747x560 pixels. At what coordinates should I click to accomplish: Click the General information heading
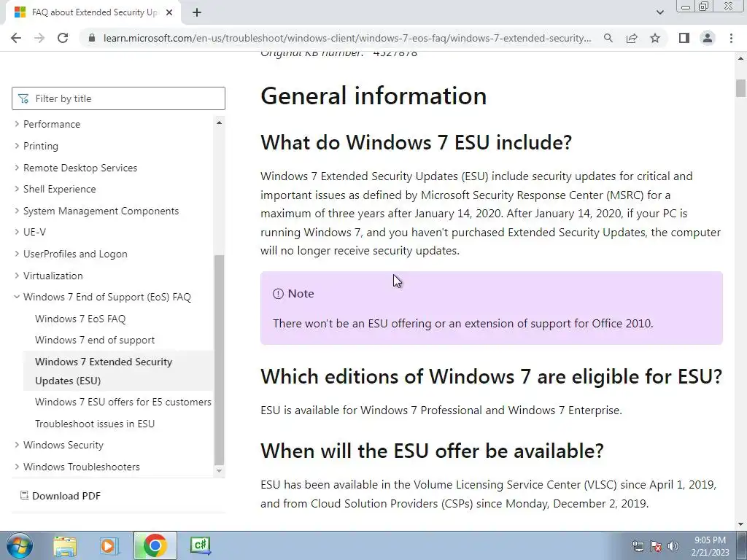click(x=373, y=96)
